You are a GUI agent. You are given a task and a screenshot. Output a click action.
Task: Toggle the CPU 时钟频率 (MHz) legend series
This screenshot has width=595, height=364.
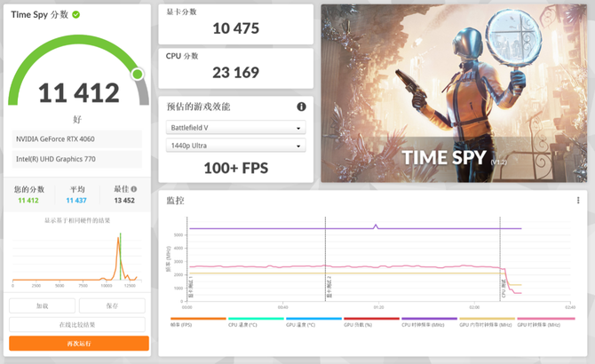[x=429, y=322]
